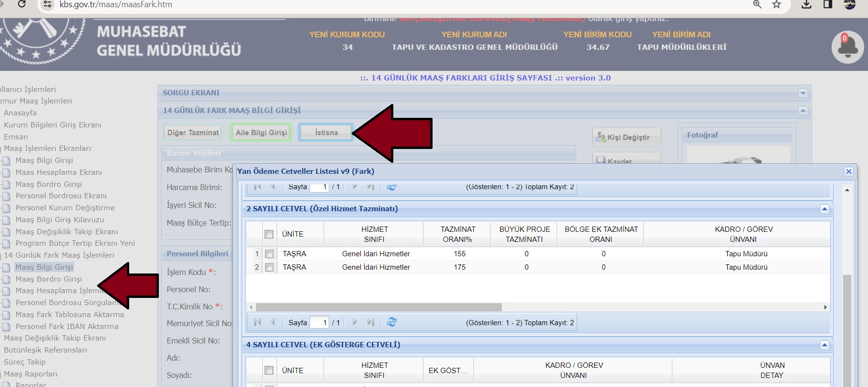This screenshot has width=868, height=387.
Task: Open Maaş Hesaplama Ekranı
Action: tap(59, 172)
